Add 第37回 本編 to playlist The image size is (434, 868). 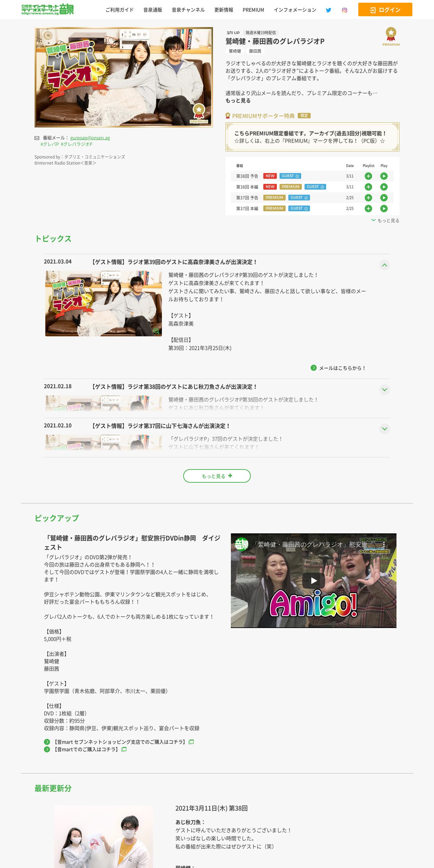tap(368, 209)
